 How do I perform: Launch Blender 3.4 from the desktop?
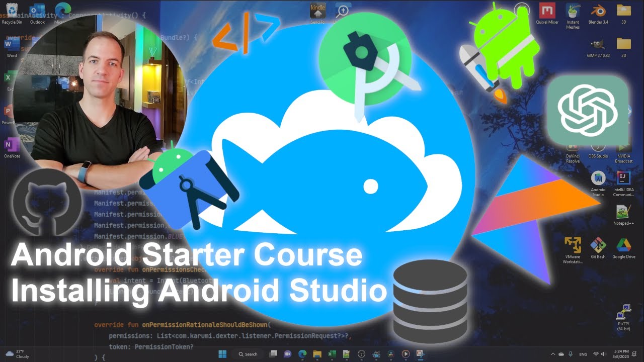tap(598, 14)
